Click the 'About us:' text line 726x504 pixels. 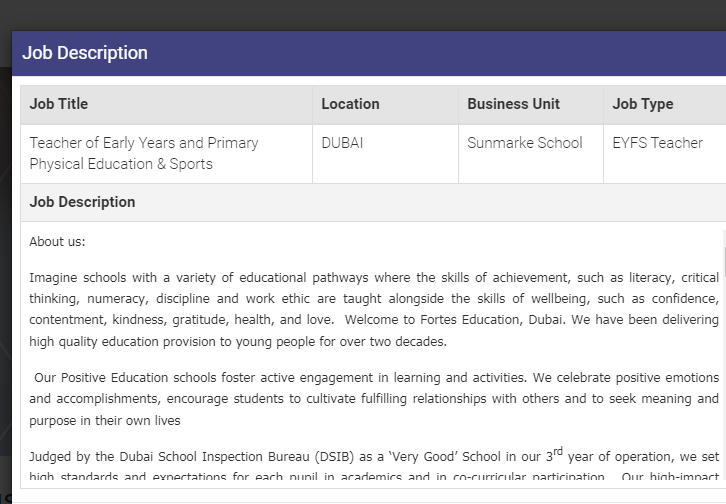[x=57, y=241]
